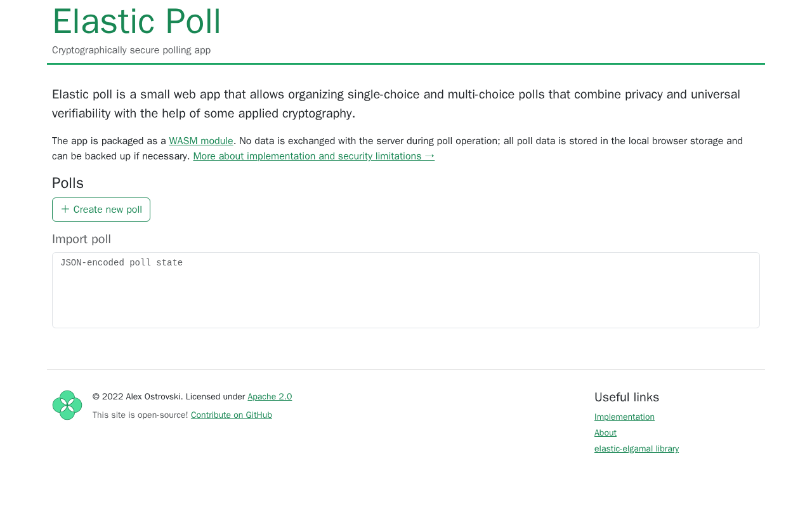Focus the JSON-encoded poll state text area
The width and height of the screenshot is (812, 508).
[x=406, y=290]
